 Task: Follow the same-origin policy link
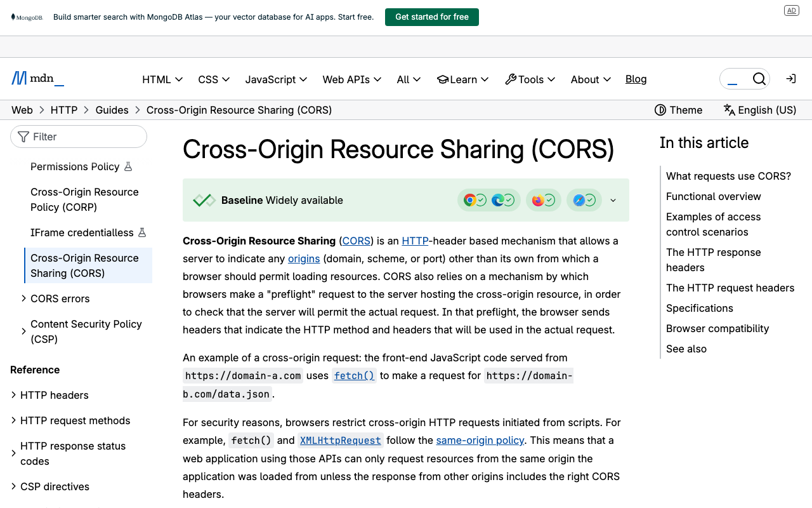click(x=480, y=440)
